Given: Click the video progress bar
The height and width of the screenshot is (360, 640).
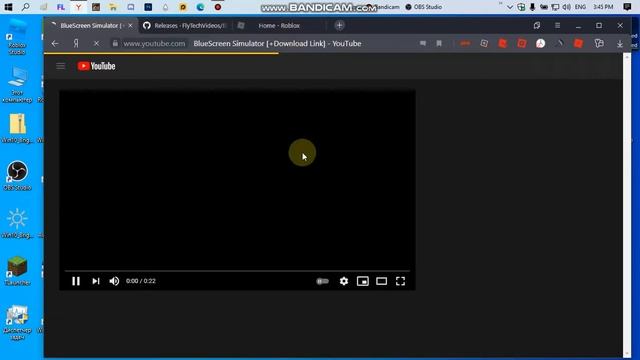Looking at the screenshot, I should (237, 271).
